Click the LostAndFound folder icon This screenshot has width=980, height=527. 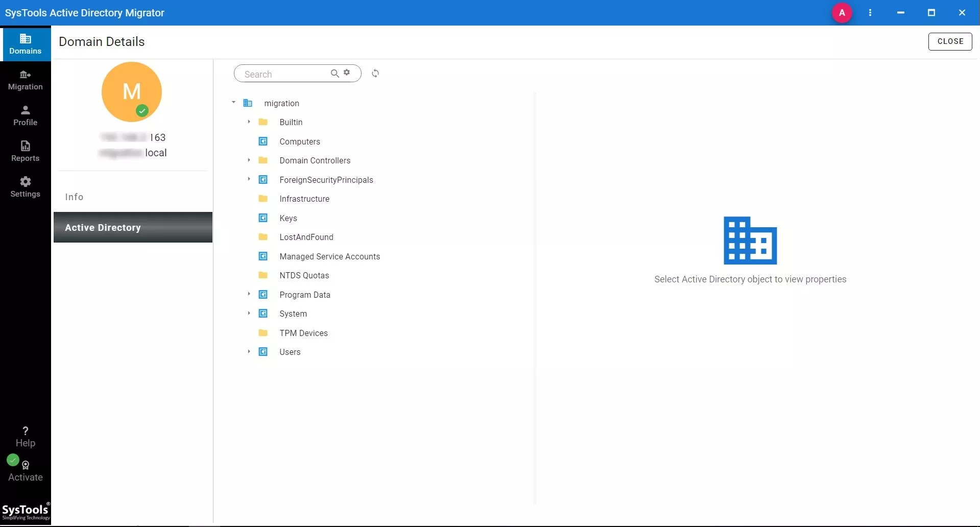(x=263, y=237)
